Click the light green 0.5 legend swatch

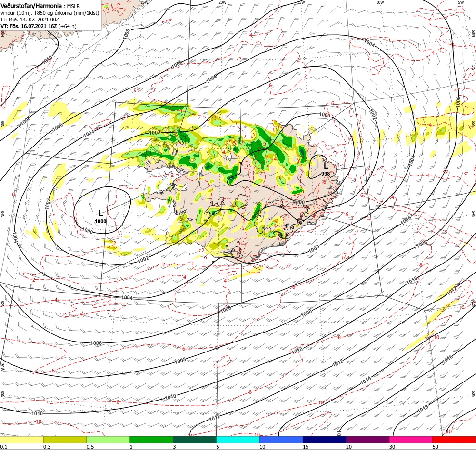click(108, 440)
